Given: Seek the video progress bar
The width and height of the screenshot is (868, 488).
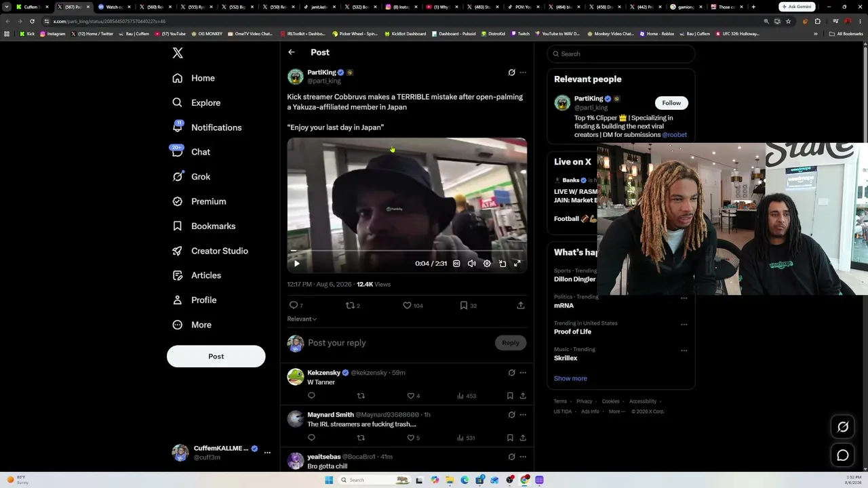Looking at the screenshot, I should pyautogui.click(x=407, y=251).
